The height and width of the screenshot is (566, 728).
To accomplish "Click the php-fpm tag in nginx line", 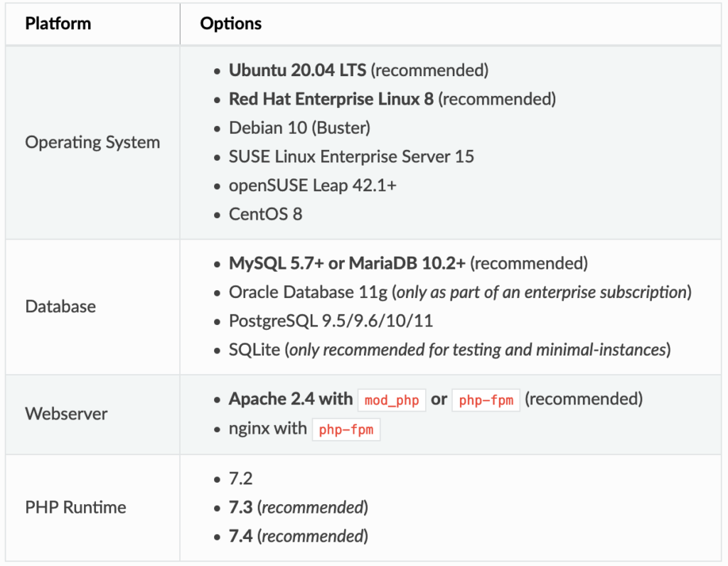I will point(346,430).
